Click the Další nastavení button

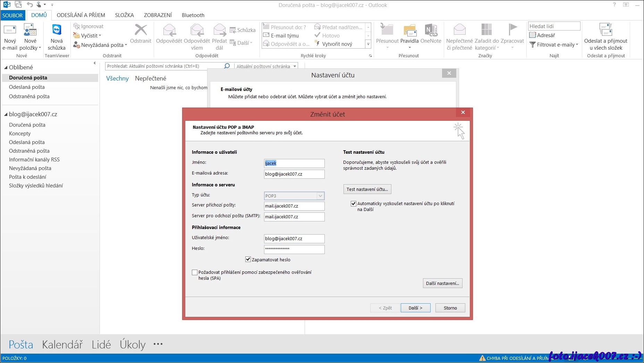pyautogui.click(x=442, y=283)
